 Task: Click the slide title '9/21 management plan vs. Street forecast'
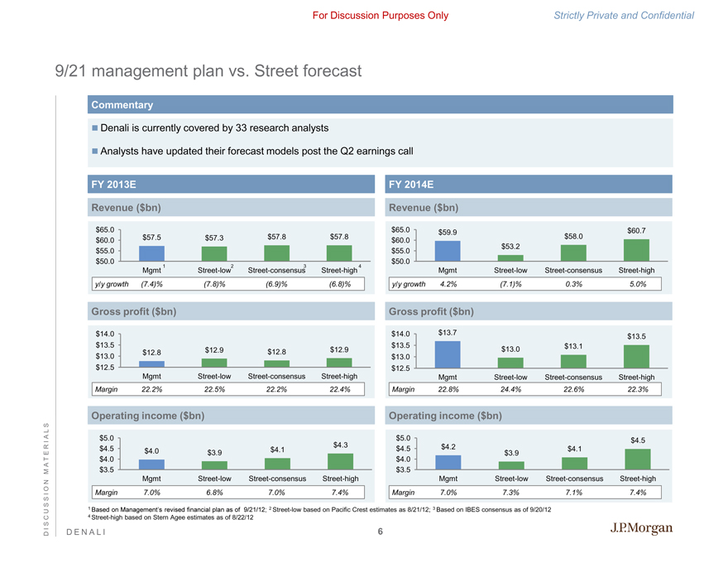click(x=208, y=71)
